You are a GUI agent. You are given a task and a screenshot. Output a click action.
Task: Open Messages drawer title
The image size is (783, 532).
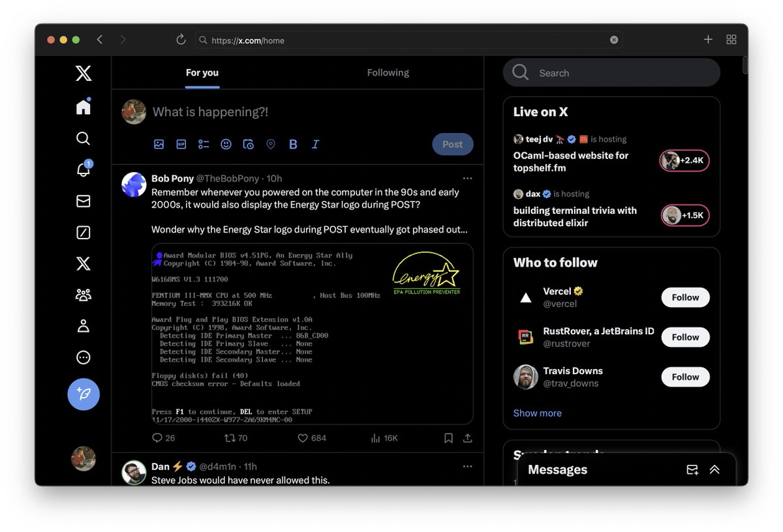(x=557, y=469)
